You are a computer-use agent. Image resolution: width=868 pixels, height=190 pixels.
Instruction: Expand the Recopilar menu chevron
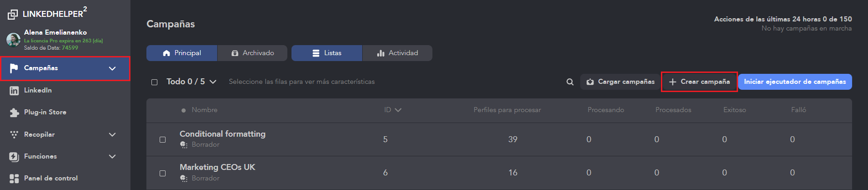tap(112, 134)
